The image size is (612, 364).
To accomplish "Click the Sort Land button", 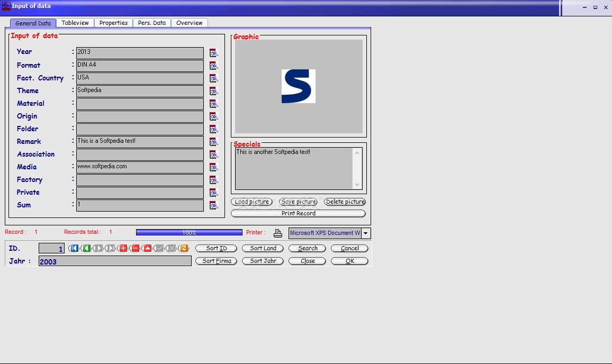I will (x=263, y=248).
